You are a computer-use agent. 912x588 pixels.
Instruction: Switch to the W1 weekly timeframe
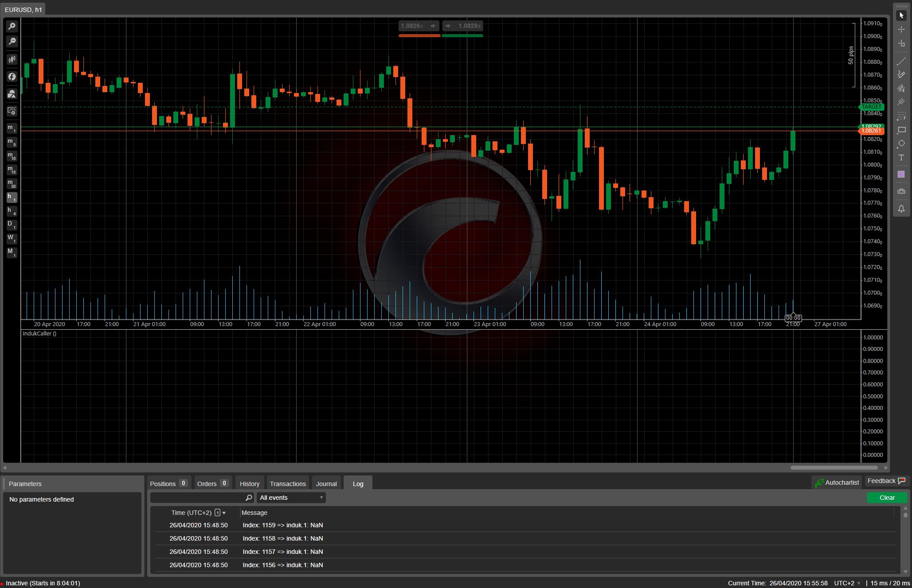12,238
